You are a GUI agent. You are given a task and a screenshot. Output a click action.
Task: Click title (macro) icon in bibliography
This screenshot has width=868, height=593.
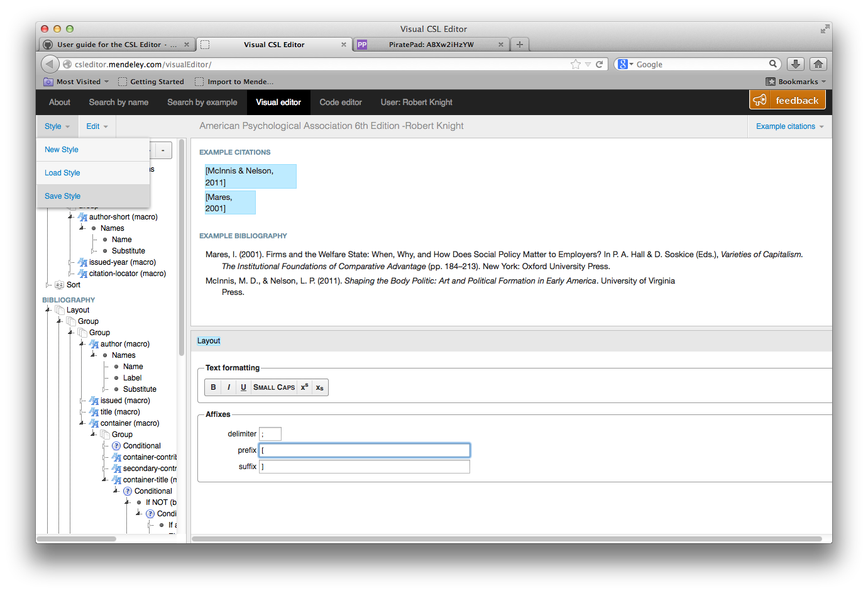pos(94,412)
